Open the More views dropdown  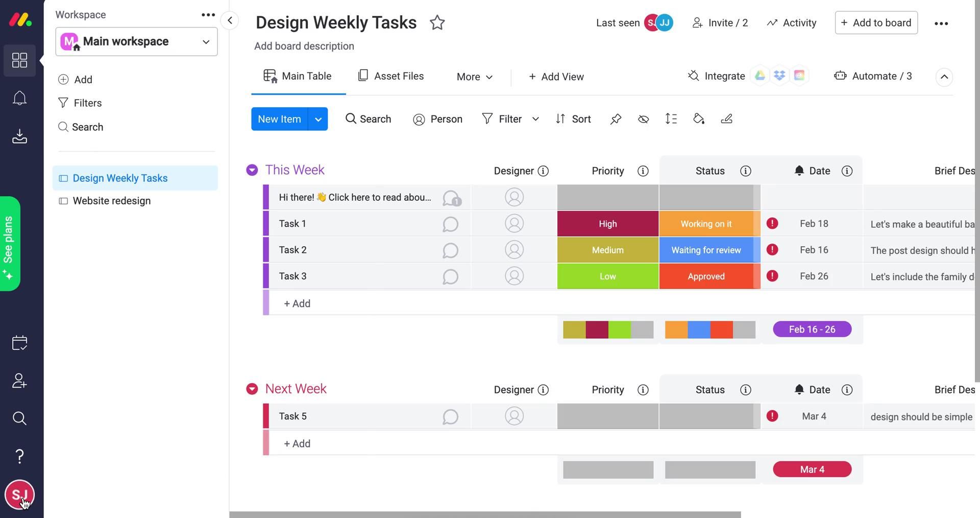474,77
